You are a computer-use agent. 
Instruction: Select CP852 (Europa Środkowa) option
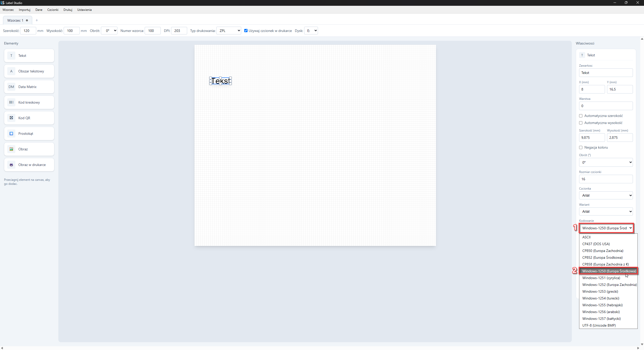point(608,257)
